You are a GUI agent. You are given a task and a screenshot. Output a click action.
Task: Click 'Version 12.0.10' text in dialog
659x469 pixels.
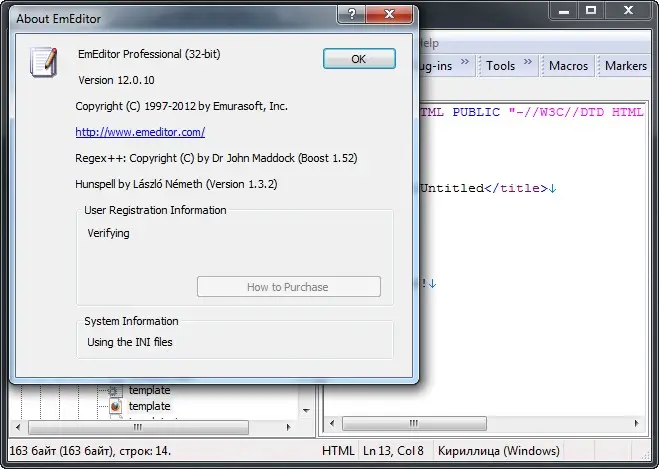click(116, 80)
